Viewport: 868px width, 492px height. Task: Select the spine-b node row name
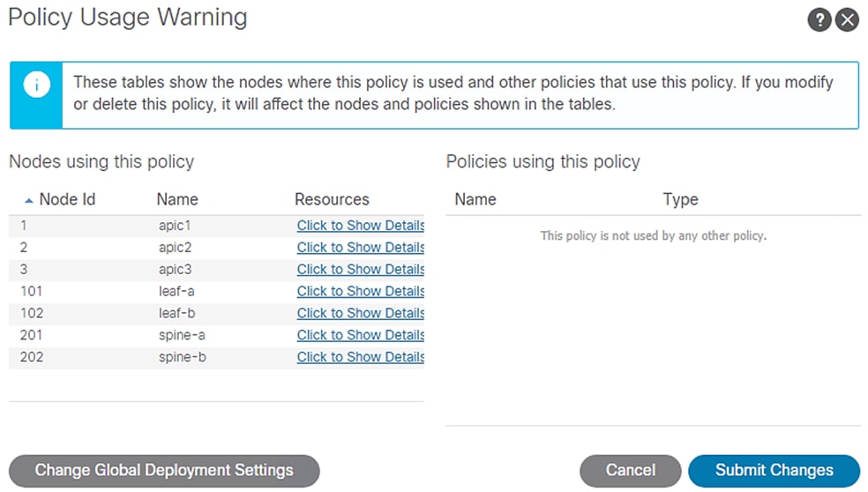(183, 357)
